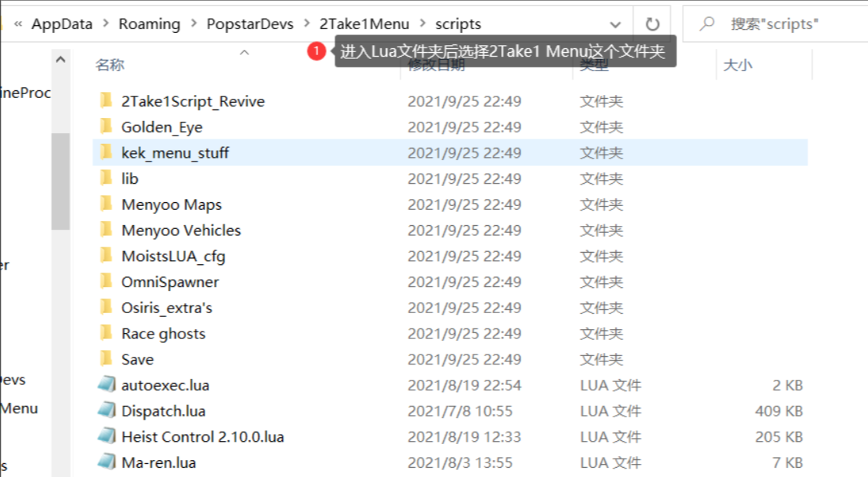Click the 2021/8/3 13:55 date of Ma-ren.lua
868x477 pixels.
click(x=460, y=462)
